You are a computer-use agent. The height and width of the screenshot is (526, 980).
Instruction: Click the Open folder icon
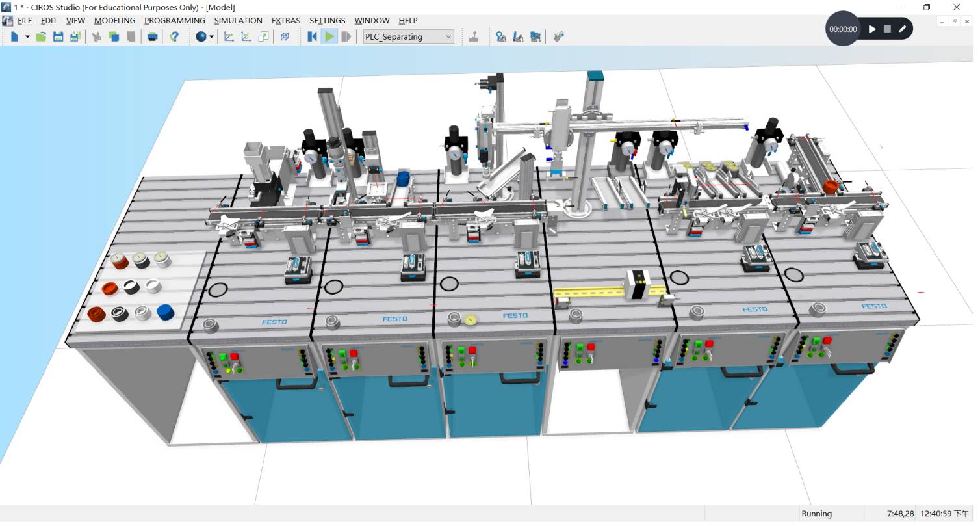pos(41,37)
